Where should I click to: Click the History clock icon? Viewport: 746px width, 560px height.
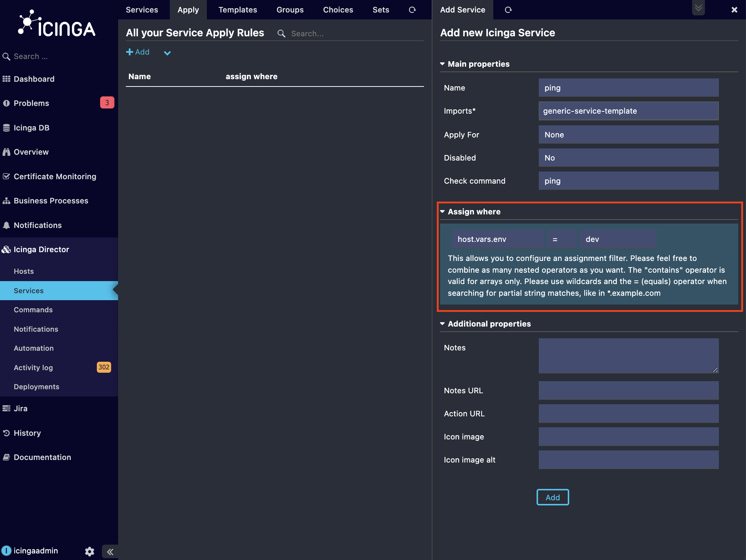point(6,433)
